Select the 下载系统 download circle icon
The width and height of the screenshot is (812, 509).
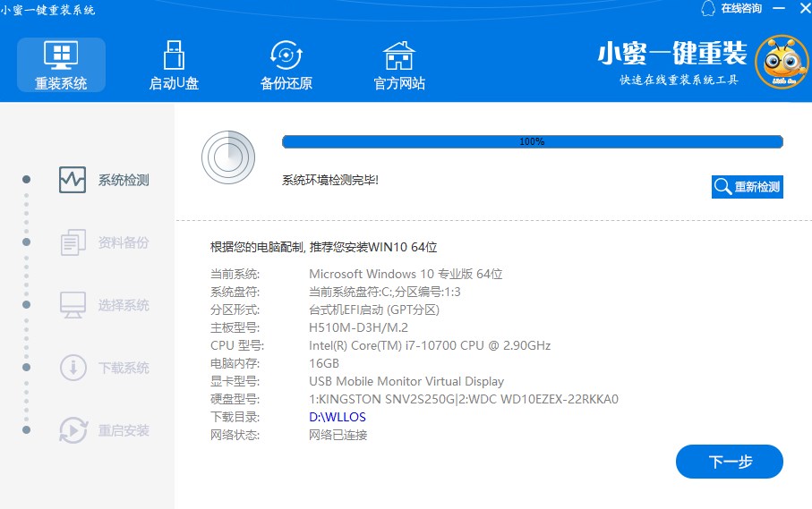coord(73,368)
